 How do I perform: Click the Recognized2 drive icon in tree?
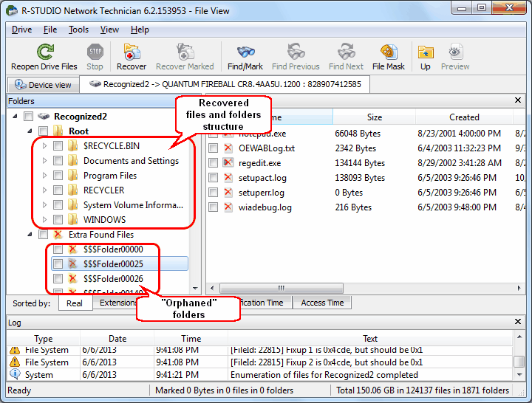point(44,117)
